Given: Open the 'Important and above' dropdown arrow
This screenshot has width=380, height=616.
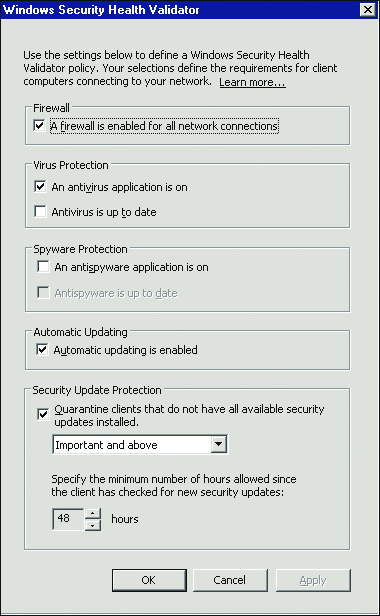Looking at the screenshot, I should coord(218,444).
